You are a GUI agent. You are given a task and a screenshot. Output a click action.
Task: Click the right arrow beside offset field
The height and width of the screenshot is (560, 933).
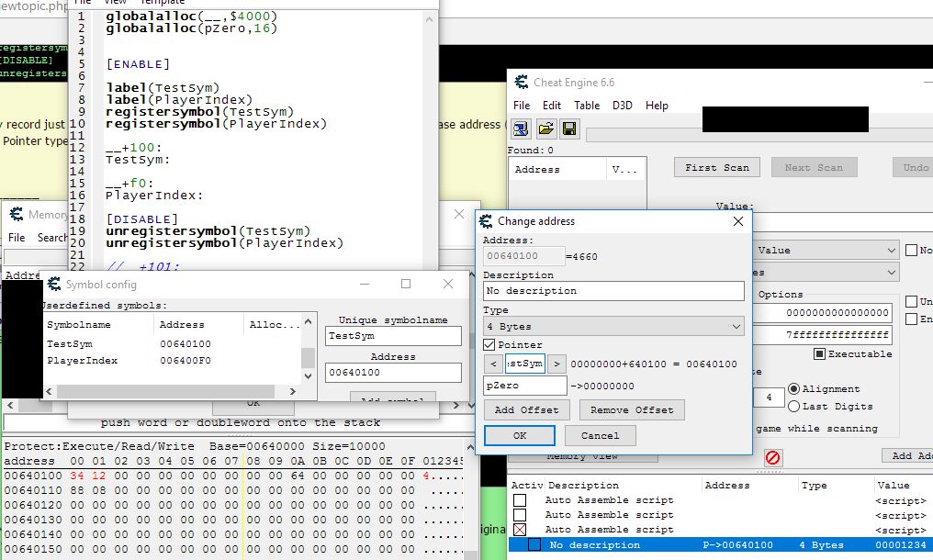(x=557, y=364)
